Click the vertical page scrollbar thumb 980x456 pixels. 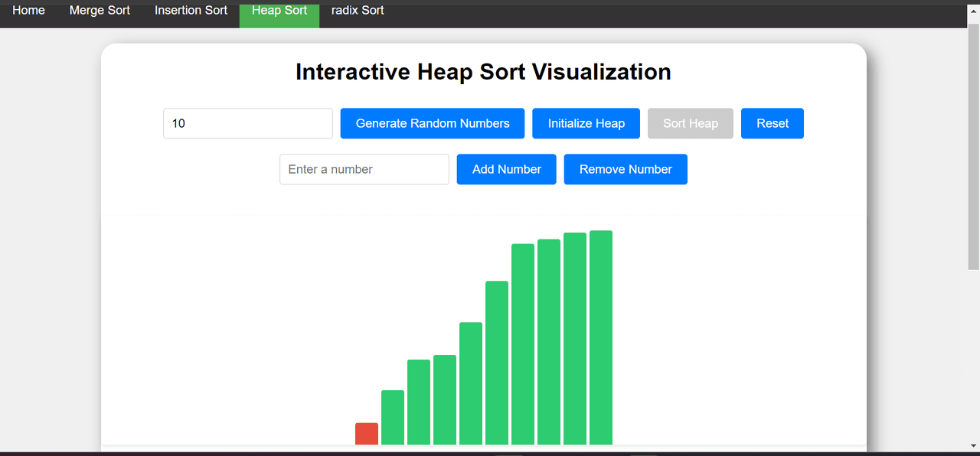click(973, 145)
